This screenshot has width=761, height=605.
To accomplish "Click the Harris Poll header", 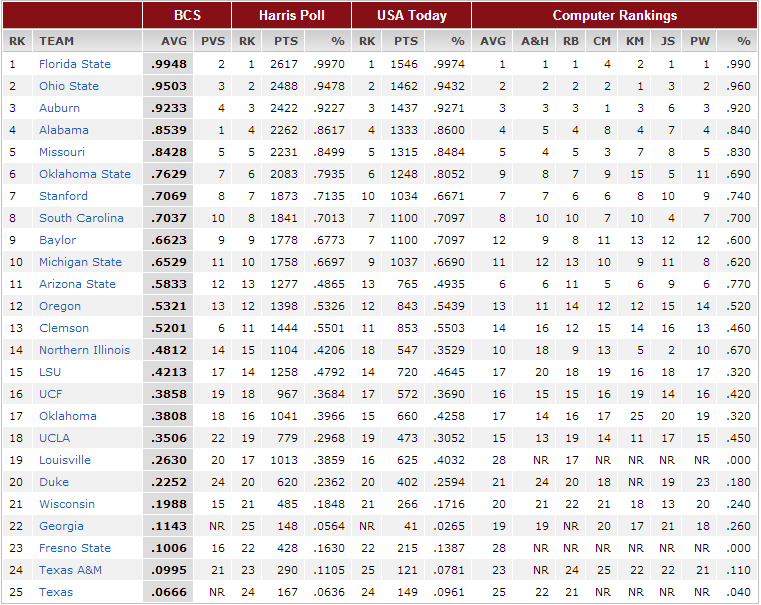I will 291,15.
